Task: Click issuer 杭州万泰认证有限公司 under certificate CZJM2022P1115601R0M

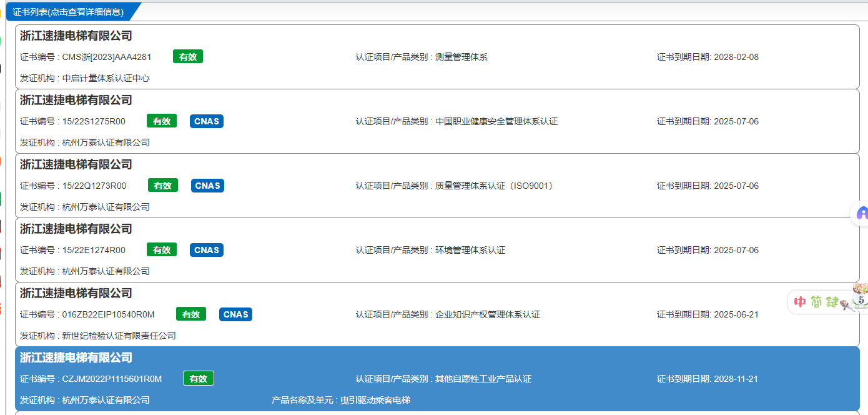Action: click(x=106, y=400)
